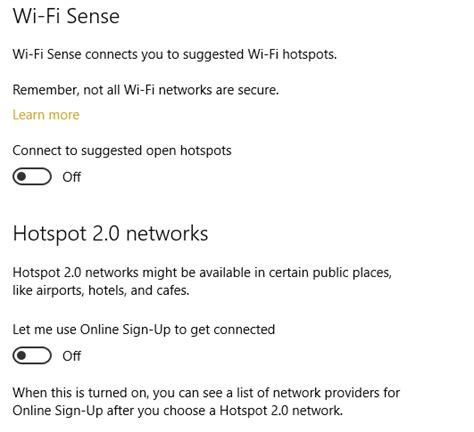The image size is (474, 432).
Task: Click the might be available in public places line
Action: point(202,273)
